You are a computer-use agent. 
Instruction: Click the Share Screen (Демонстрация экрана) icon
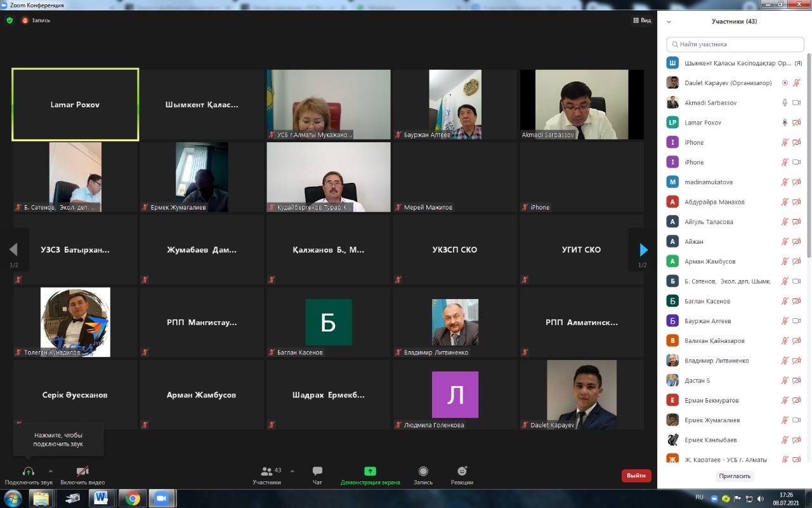point(370,471)
